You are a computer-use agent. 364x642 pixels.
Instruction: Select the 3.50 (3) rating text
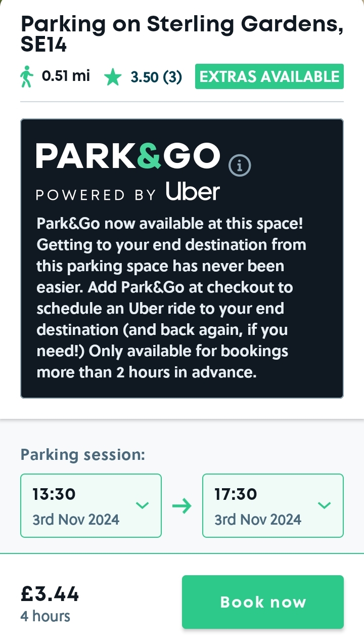[156, 77]
